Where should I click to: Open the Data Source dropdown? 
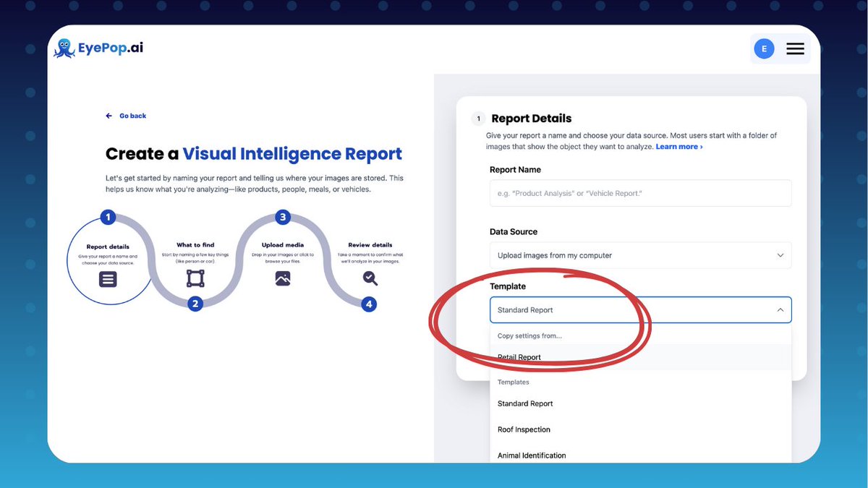click(x=640, y=255)
